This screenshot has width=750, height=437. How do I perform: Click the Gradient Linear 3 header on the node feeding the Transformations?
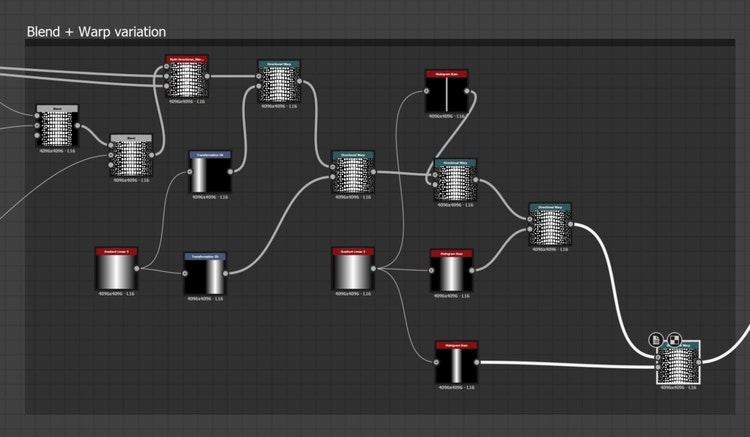point(117,251)
